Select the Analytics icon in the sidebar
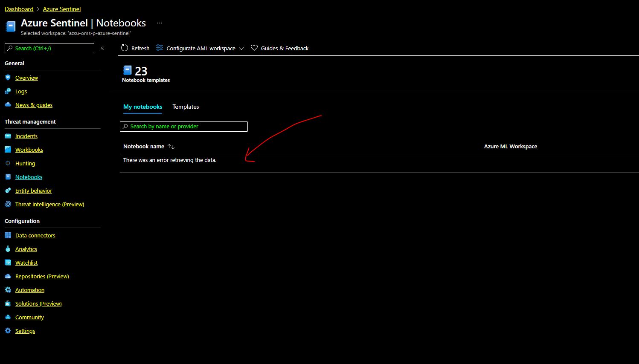Screen dimensions: 639x364 (x=8, y=248)
